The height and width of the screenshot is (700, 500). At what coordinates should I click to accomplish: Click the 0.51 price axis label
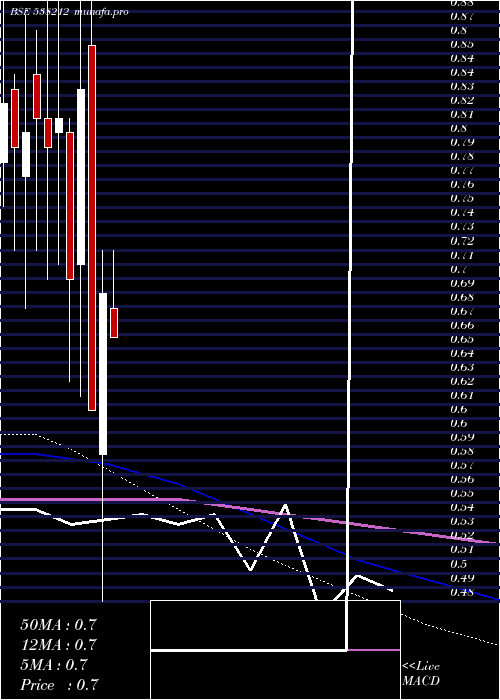(x=462, y=549)
